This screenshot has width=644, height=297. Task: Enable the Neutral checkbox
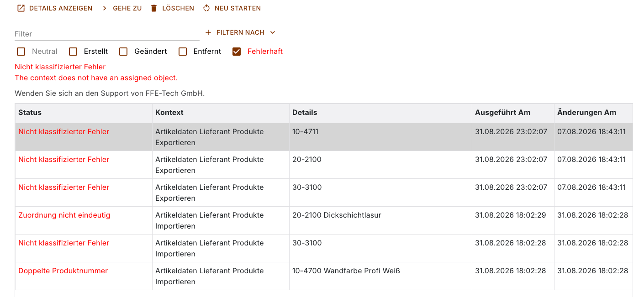[x=21, y=52]
